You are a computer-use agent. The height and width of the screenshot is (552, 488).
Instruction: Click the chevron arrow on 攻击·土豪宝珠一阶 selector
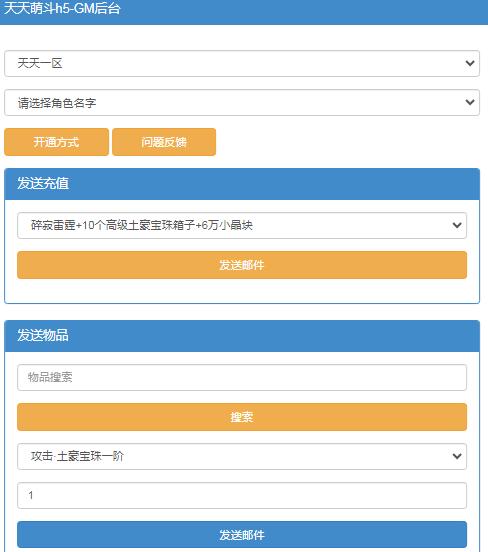[x=457, y=456]
